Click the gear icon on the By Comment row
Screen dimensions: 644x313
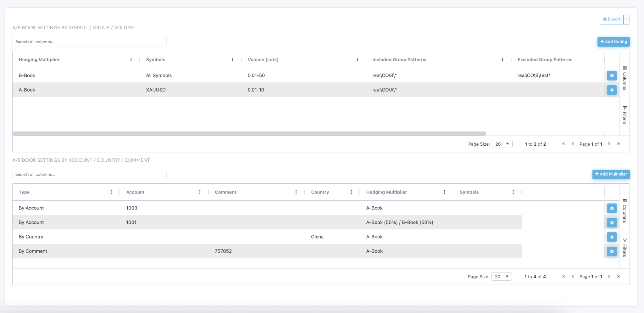pos(611,251)
